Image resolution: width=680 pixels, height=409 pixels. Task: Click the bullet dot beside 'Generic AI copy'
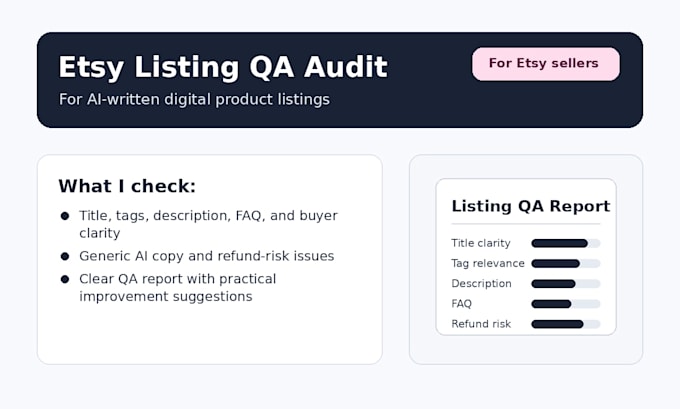tap(65, 256)
